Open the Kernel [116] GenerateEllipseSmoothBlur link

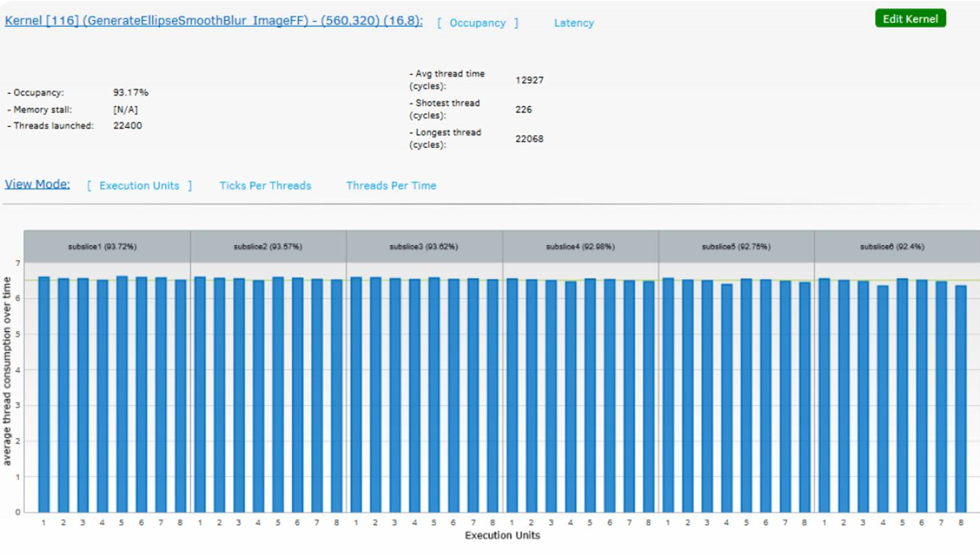(213, 21)
